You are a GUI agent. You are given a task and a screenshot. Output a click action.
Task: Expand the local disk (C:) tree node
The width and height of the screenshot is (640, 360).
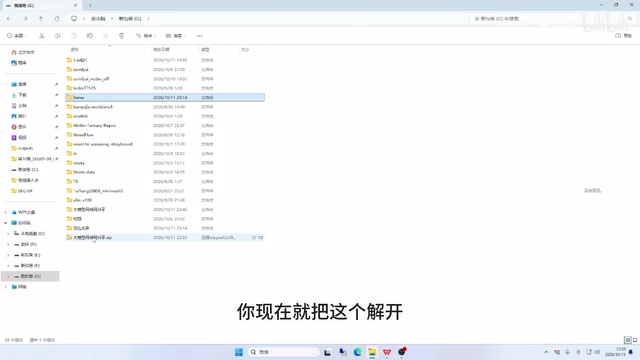(8, 233)
